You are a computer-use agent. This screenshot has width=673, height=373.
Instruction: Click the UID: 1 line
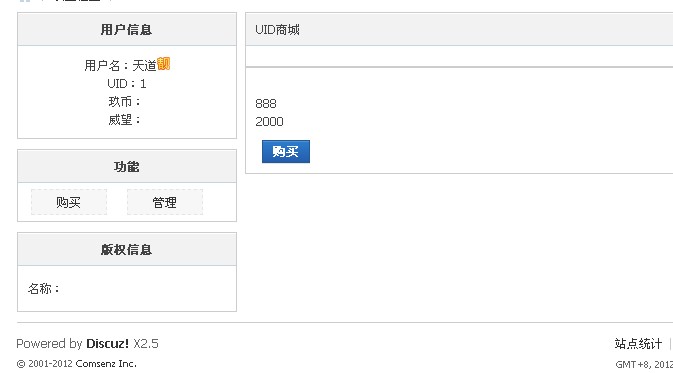[127, 84]
